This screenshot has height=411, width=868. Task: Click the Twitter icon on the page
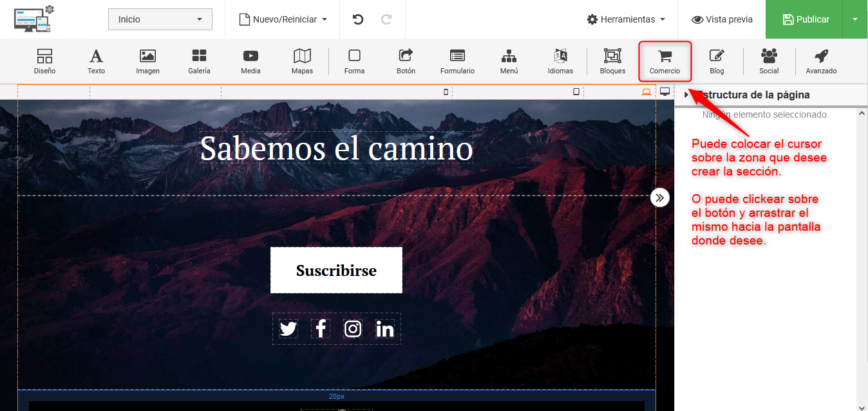[288, 329]
